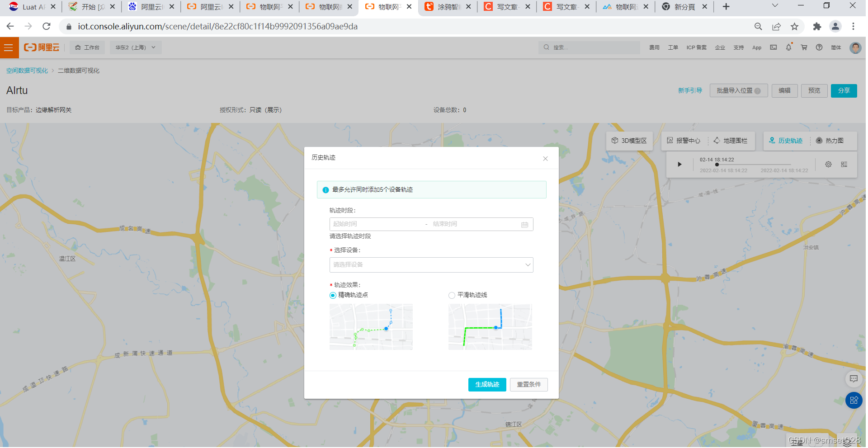The width and height of the screenshot is (868, 448).
Task: Open the 费用 menu
Action: pyautogui.click(x=654, y=47)
